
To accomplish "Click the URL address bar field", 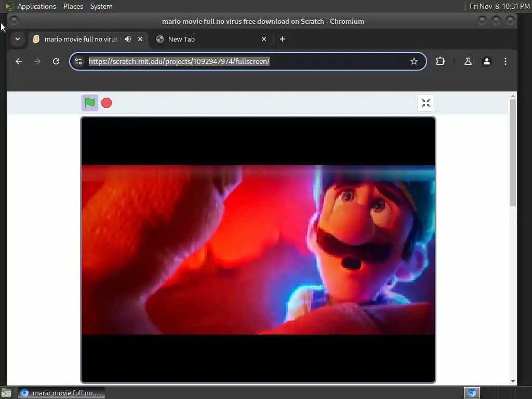I will (x=248, y=61).
